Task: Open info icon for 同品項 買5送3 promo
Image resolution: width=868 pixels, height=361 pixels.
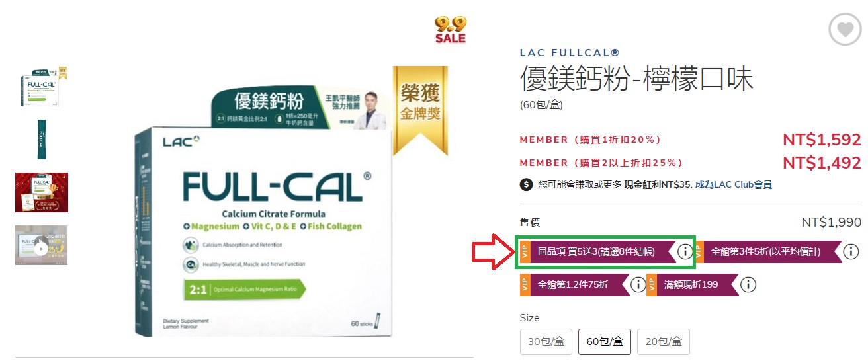Action: (x=685, y=251)
